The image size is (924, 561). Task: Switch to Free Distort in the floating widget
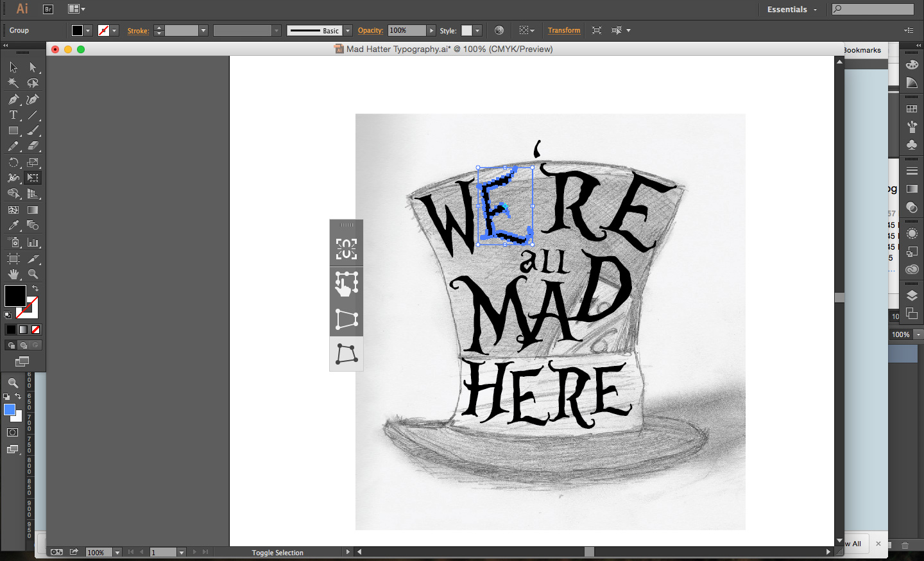click(346, 354)
